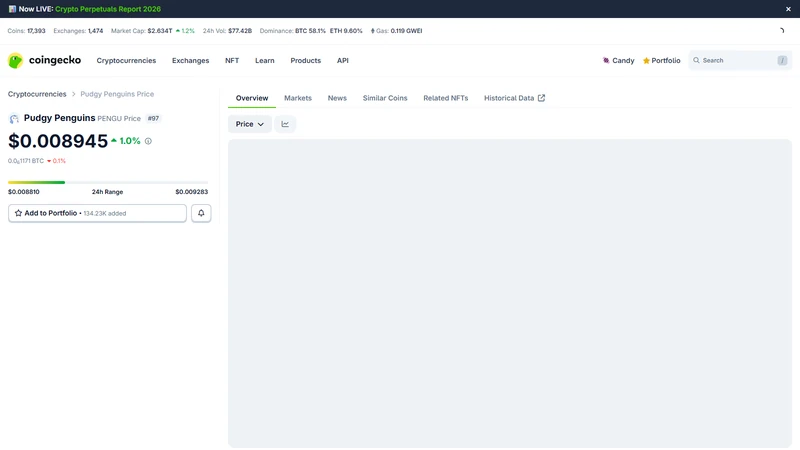Click the empty chart placeholder area
Viewport: 800px width, 450px height.
(510, 293)
